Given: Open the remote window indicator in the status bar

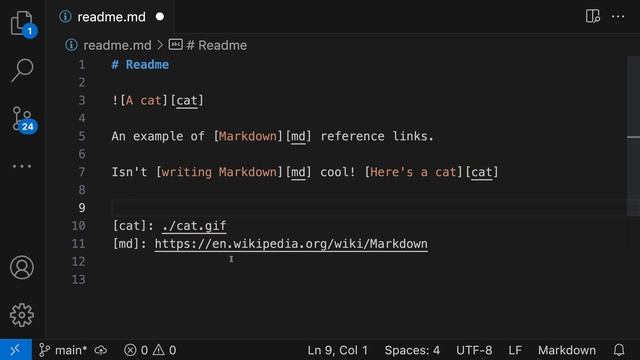Looking at the screenshot, I should [16, 350].
